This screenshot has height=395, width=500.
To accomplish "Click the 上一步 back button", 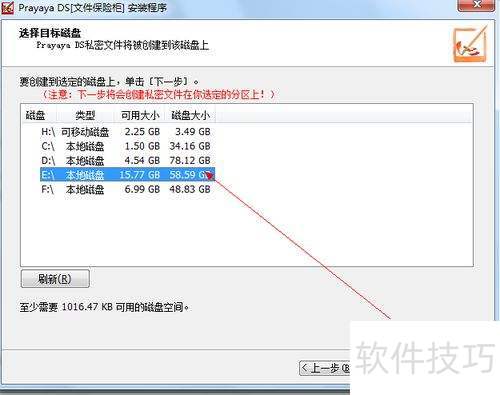I will 325,368.
